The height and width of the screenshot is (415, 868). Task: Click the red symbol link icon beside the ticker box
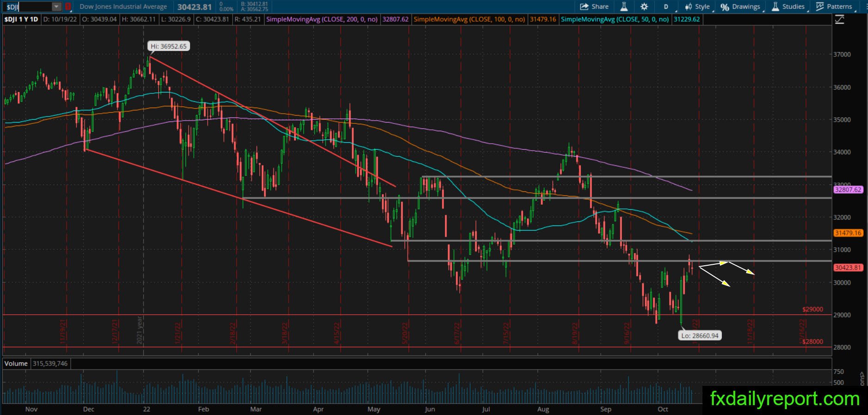(x=68, y=6)
